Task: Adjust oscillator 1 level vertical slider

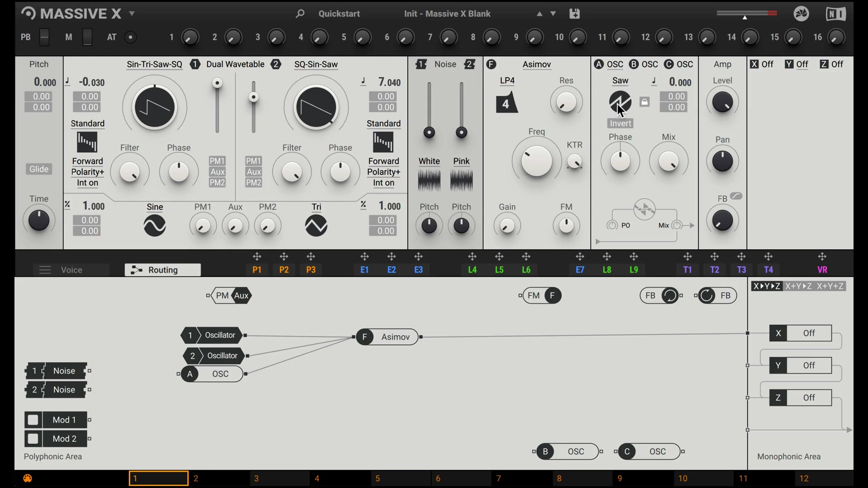Action: [217, 83]
